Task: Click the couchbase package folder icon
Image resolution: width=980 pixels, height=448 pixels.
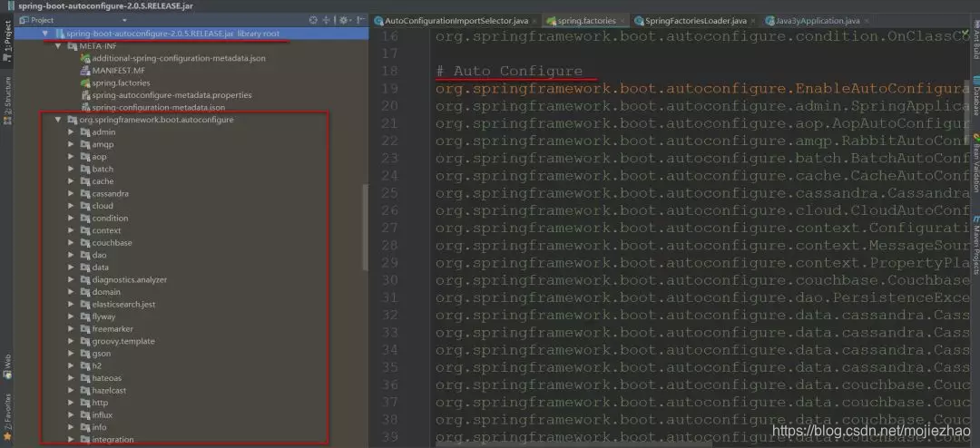Action: click(85, 242)
